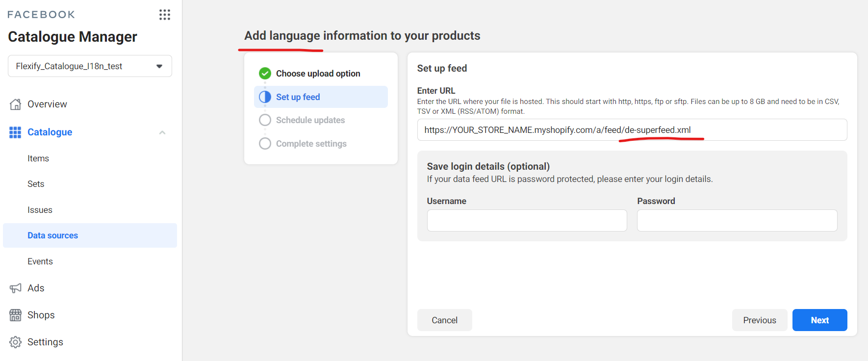868x361 pixels.
Task: Click the Schedule updates step circle
Action: pos(265,120)
